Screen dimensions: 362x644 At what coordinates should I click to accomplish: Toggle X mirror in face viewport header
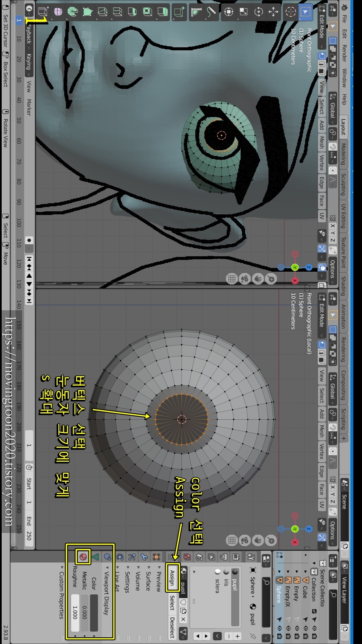click(333, 226)
